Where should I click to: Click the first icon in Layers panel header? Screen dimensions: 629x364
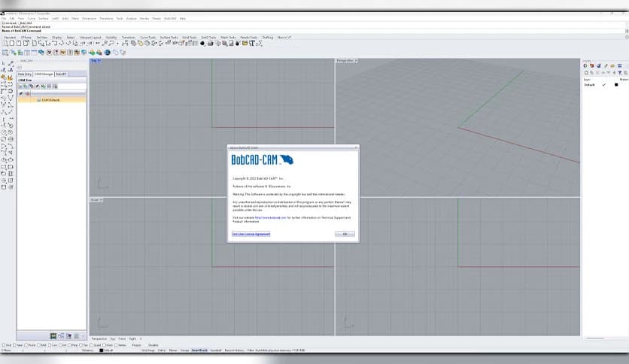pyautogui.click(x=585, y=65)
